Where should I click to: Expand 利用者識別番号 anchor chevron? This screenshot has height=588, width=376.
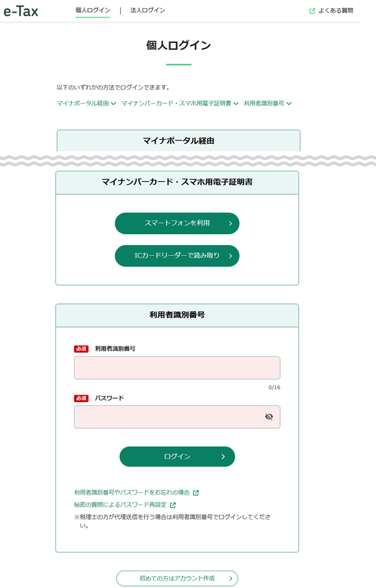tap(289, 103)
